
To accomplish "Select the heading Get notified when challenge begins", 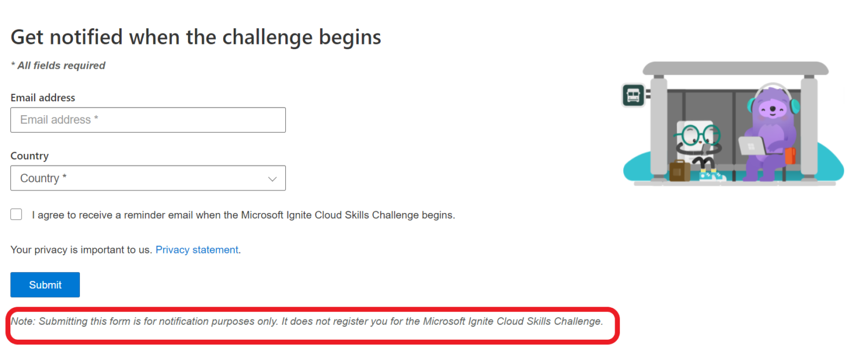I will (195, 36).
